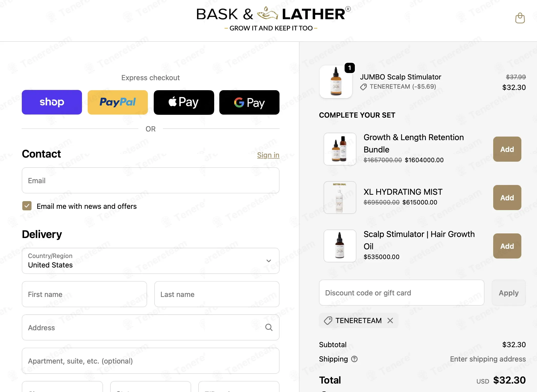Click the 'Express checkout' label
Screen dimensions: 537x392
(151, 78)
